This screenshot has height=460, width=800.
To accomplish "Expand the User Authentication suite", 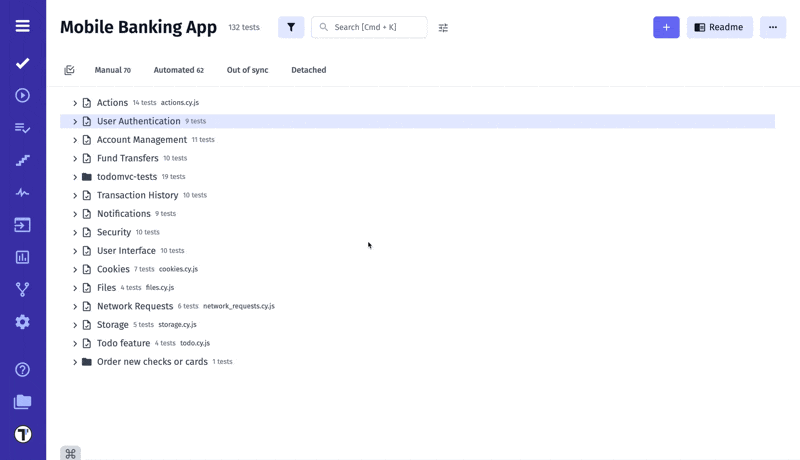I will coord(75,122).
